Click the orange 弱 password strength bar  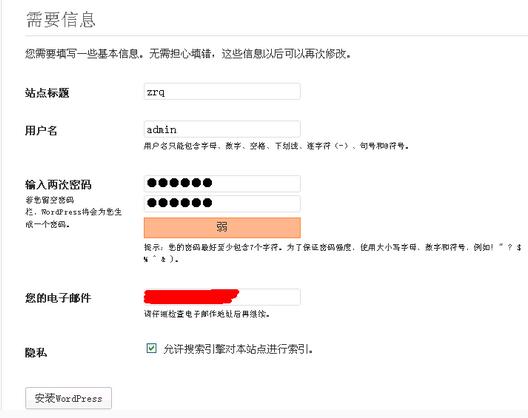click(x=222, y=227)
